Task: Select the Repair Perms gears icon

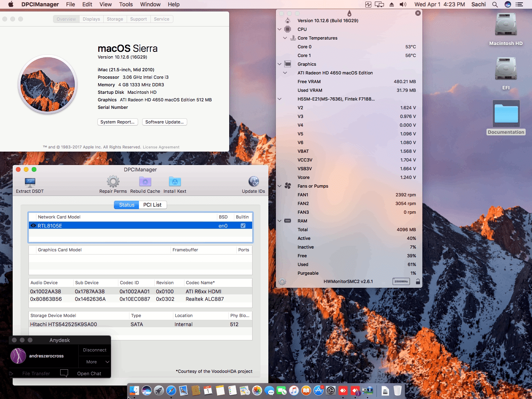Action: click(113, 182)
